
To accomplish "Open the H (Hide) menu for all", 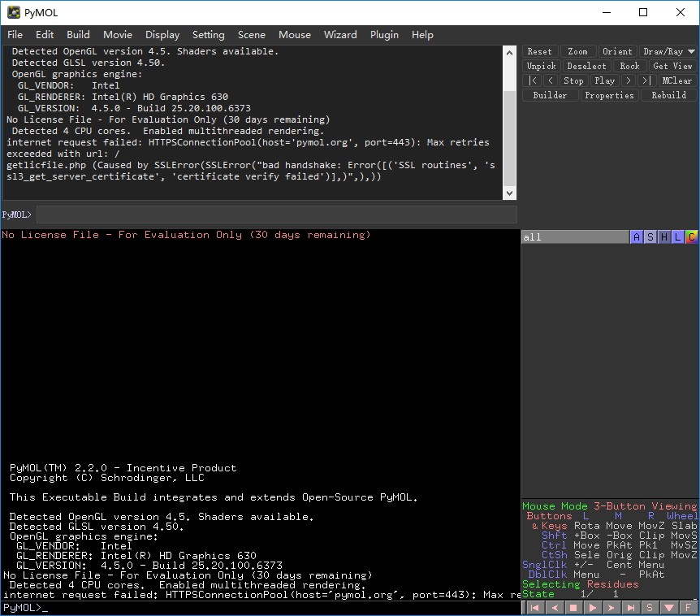I will [664, 237].
